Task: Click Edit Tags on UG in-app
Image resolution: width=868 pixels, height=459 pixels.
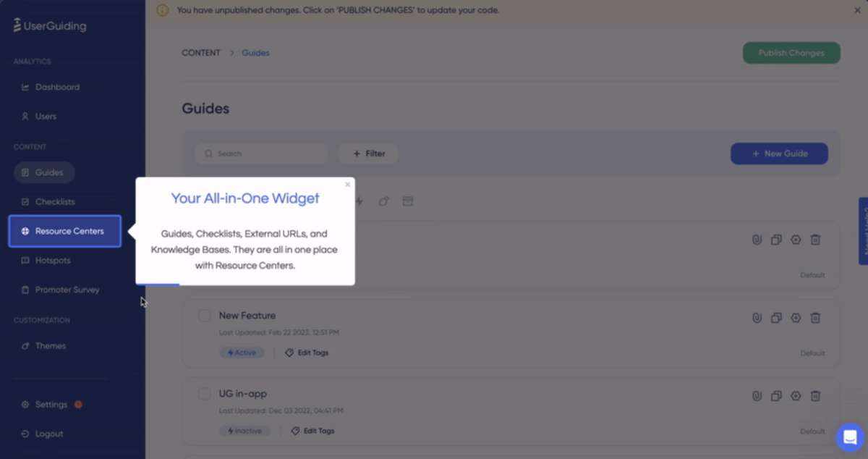Action: click(312, 431)
